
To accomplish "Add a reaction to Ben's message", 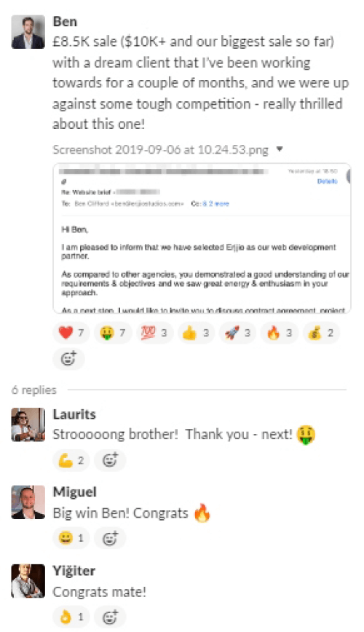I will coord(68,358).
